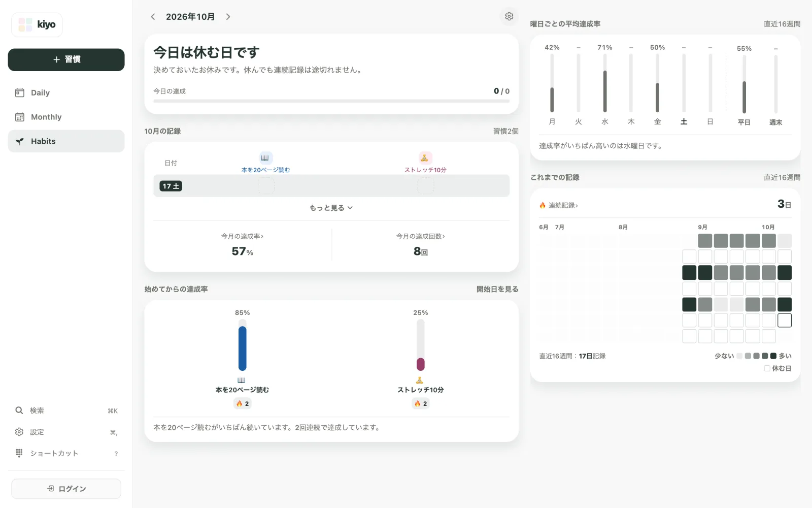The image size is (812, 508).
Task: Click the 2026年10月 month title
Action: coord(190,17)
